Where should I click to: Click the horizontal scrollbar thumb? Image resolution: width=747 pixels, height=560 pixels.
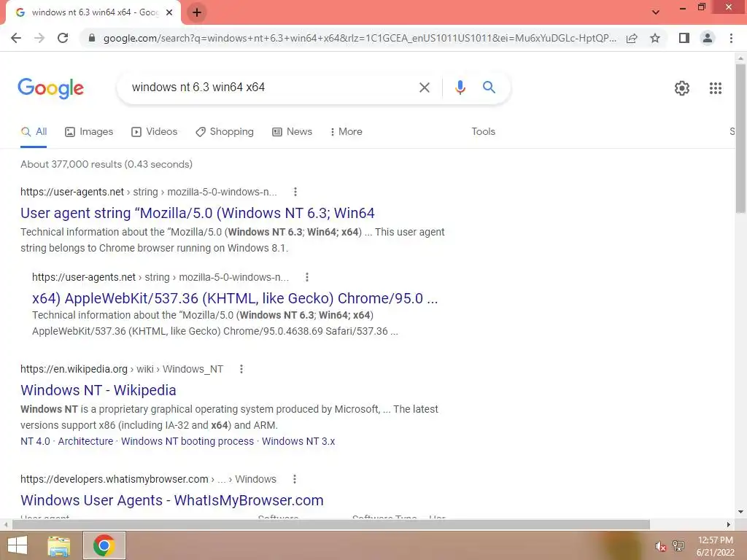tap(330, 524)
